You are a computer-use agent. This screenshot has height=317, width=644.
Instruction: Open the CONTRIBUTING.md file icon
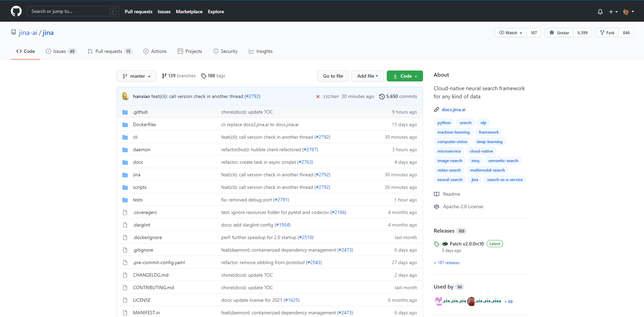(125, 288)
